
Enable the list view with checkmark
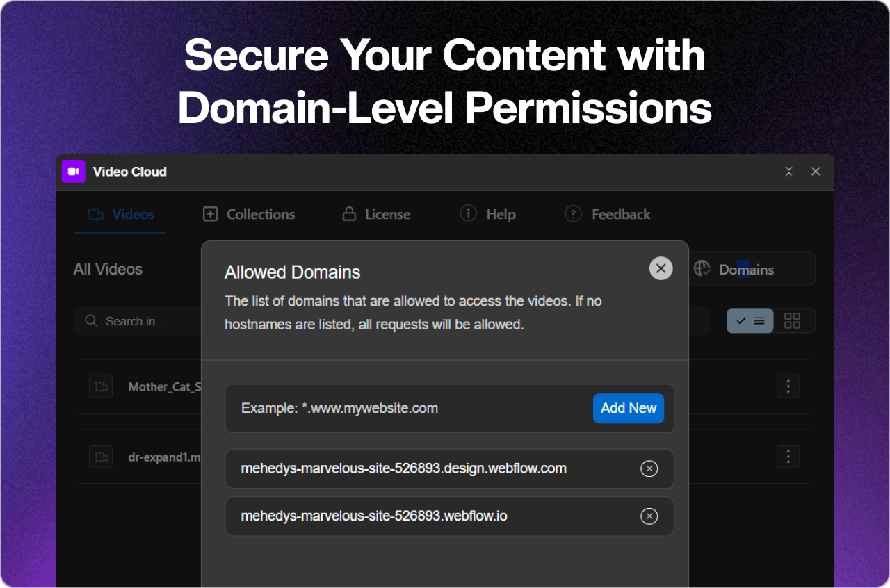pos(750,320)
